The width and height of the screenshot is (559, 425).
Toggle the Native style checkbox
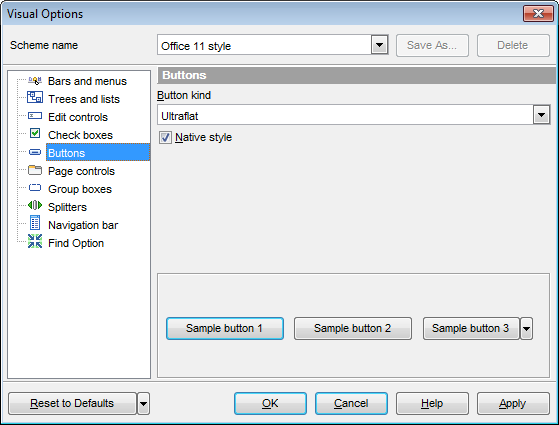pyautogui.click(x=165, y=137)
